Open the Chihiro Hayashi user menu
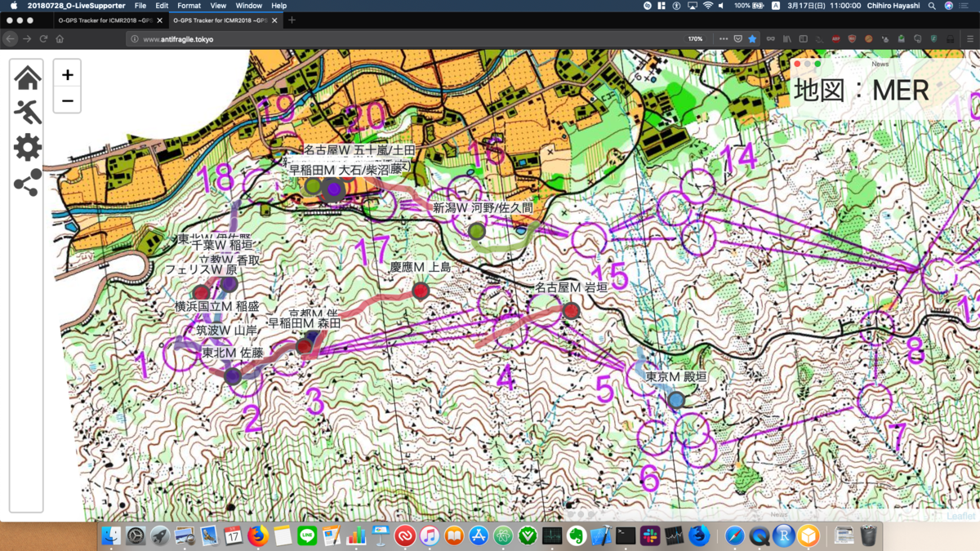 (895, 6)
